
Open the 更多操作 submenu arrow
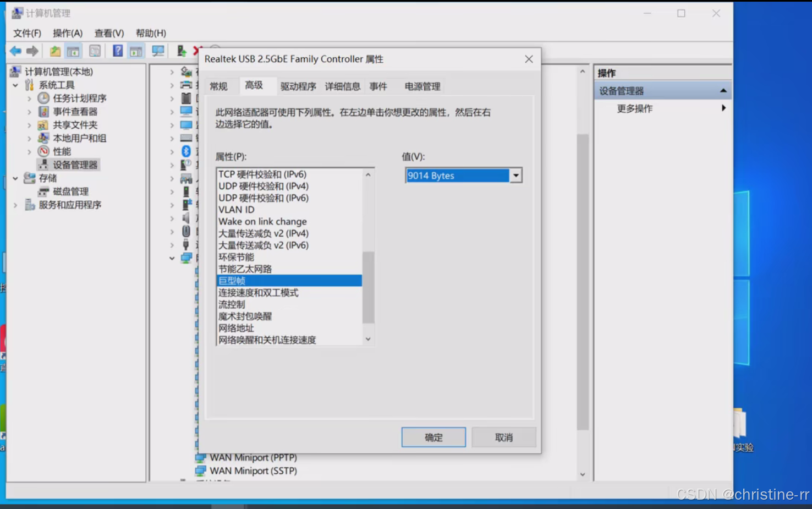coord(723,108)
